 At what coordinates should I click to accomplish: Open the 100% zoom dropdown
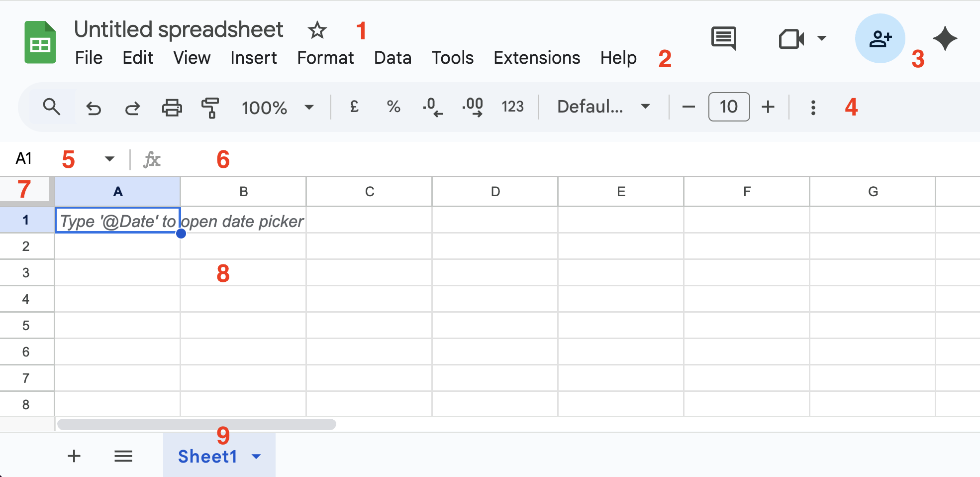[x=278, y=108]
